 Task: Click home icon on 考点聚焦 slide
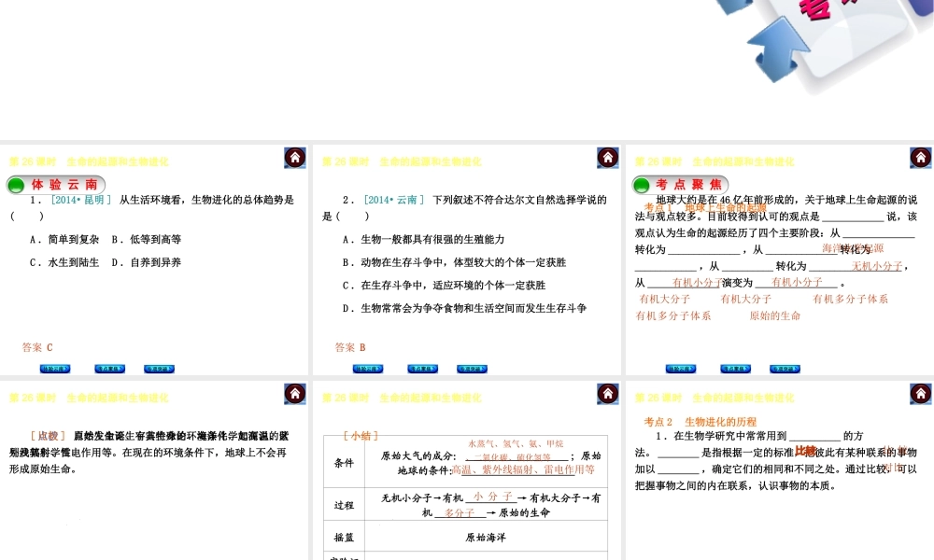click(921, 158)
